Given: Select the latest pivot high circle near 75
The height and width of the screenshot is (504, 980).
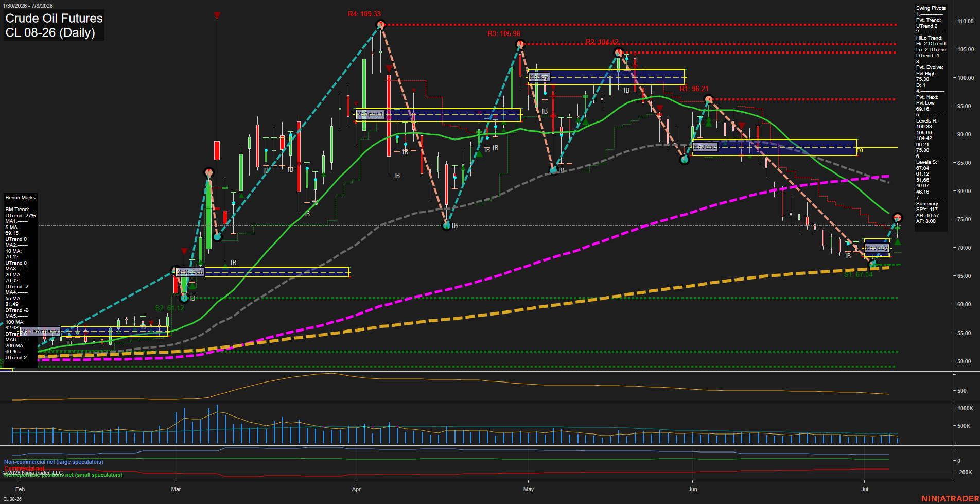Looking at the screenshot, I should click(x=897, y=218).
